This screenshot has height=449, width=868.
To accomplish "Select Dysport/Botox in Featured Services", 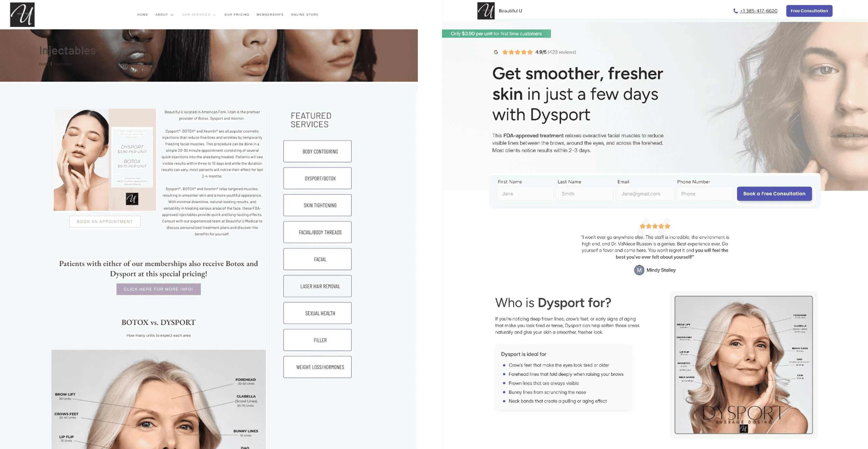I will pos(317,178).
